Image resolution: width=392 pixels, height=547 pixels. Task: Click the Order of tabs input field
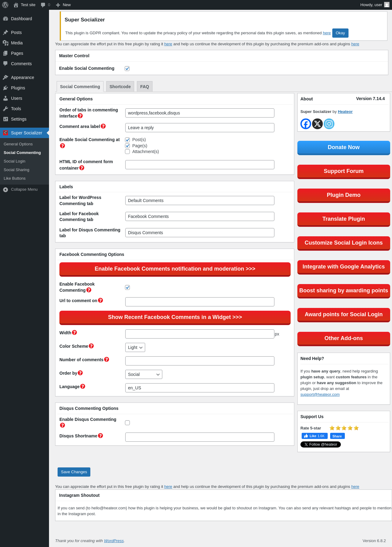(x=200, y=113)
